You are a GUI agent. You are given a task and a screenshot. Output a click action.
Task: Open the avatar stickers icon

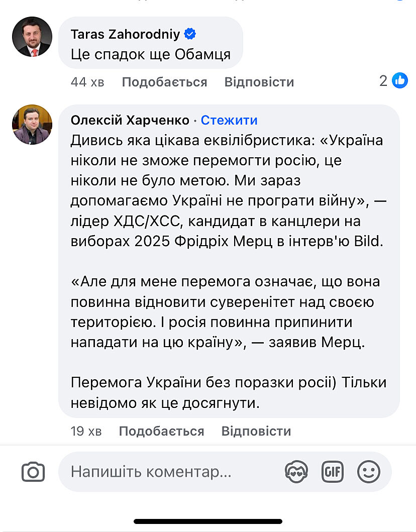tap(296, 472)
